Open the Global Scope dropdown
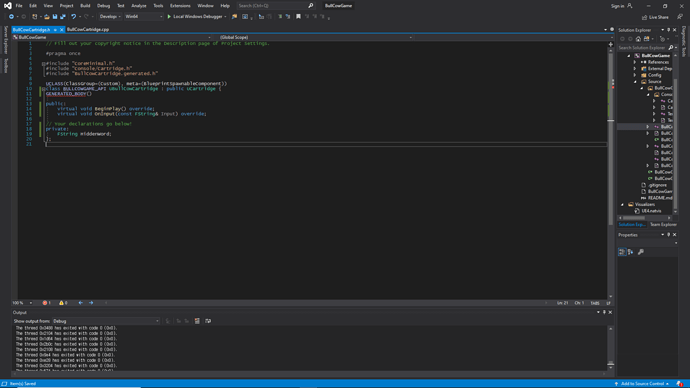The width and height of the screenshot is (690, 388). tap(316, 37)
